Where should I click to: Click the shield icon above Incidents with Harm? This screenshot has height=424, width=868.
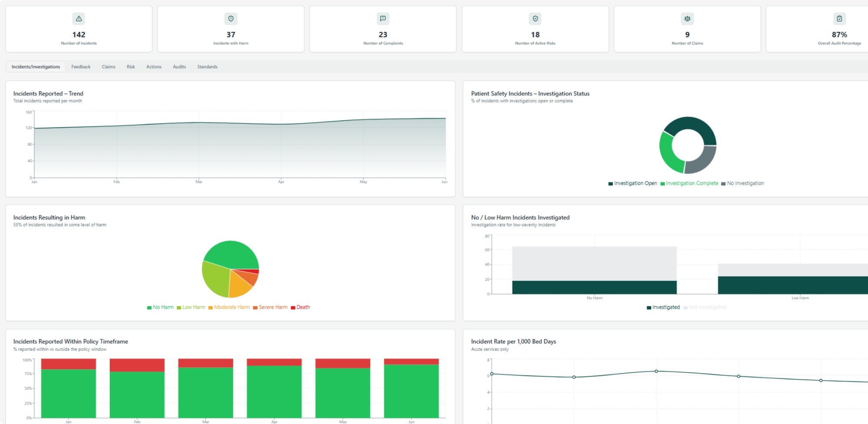(231, 19)
